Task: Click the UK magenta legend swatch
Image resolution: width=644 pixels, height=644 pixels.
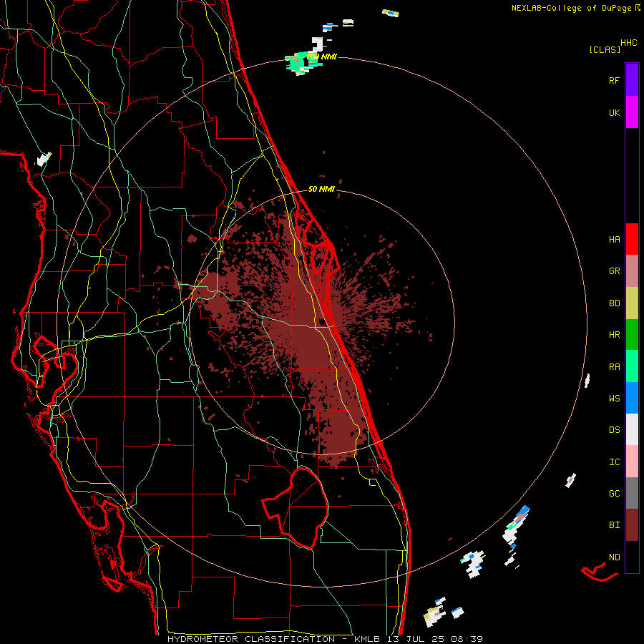Action: [x=632, y=112]
